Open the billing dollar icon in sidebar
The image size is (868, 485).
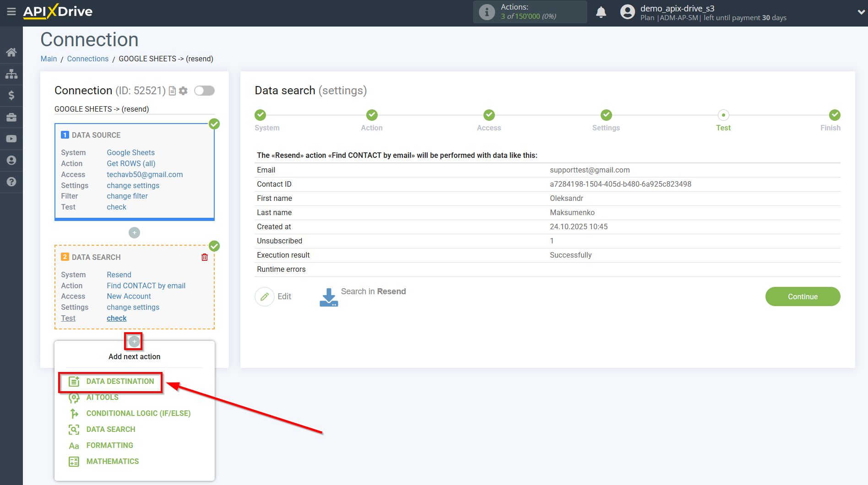click(11, 95)
